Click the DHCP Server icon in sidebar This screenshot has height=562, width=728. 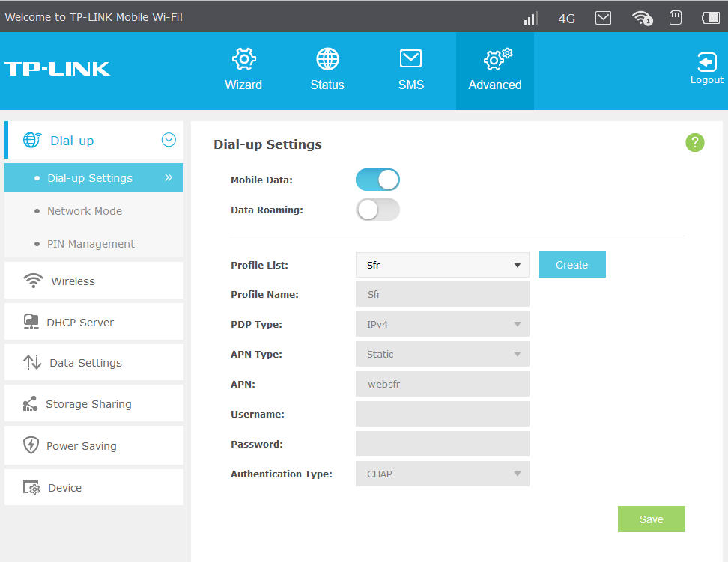31,322
